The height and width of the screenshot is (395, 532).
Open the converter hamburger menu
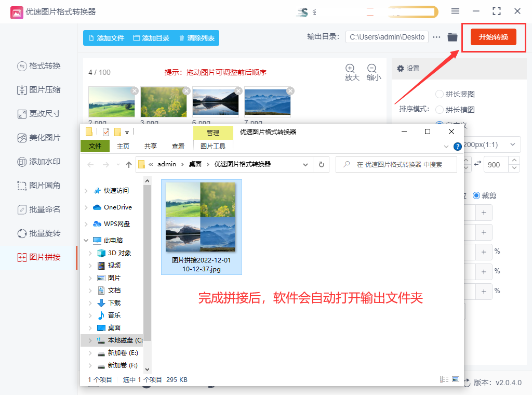(x=455, y=11)
